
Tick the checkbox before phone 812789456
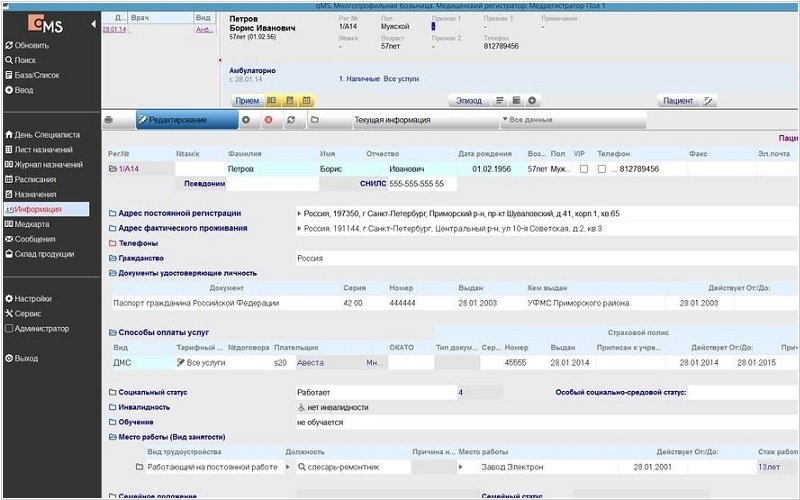[x=601, y=169]
